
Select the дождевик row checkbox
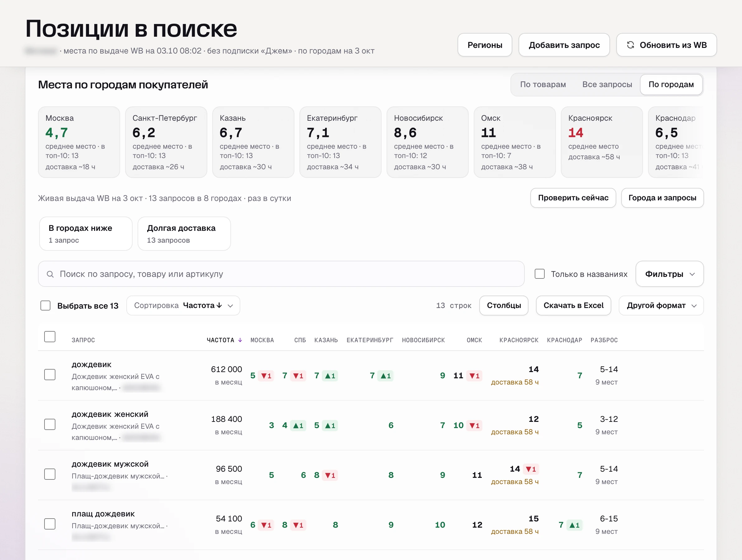pos(50,375)
